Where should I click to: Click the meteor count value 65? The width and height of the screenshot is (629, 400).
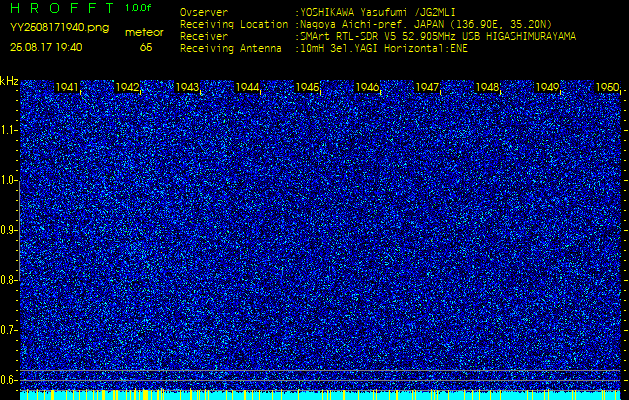(x=146, y=47)
